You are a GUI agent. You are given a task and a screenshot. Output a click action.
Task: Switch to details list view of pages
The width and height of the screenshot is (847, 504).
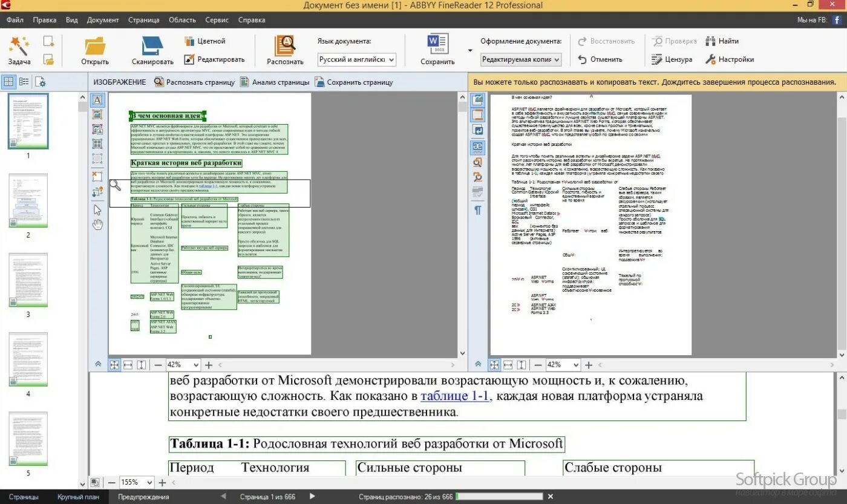coord(24,82)
